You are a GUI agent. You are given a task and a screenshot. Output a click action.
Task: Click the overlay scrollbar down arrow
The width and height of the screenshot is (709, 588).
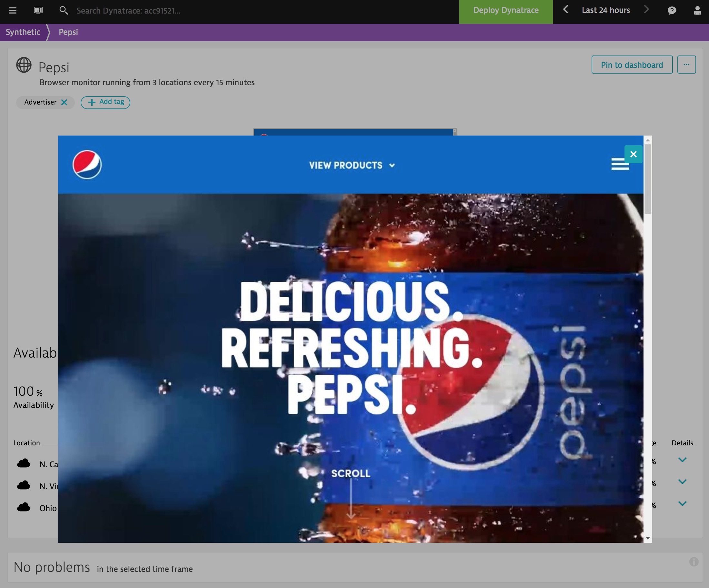(x=648, y=538)
